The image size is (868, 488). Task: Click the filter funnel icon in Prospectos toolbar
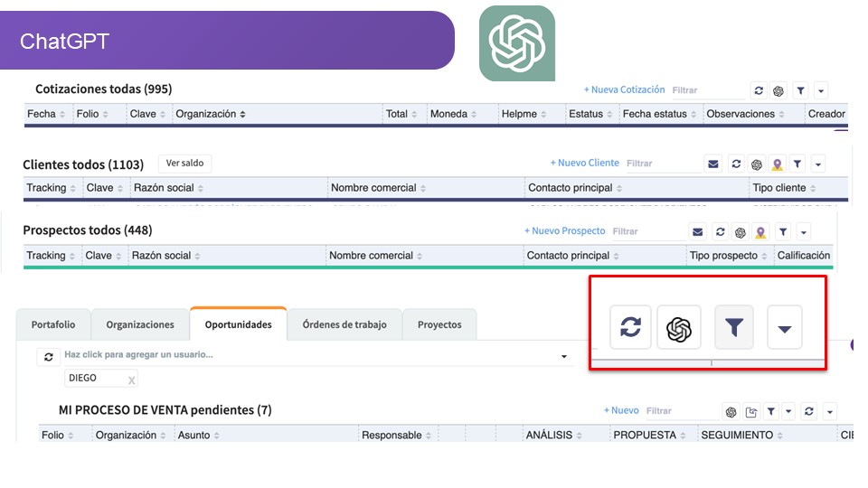coord(783,232)
